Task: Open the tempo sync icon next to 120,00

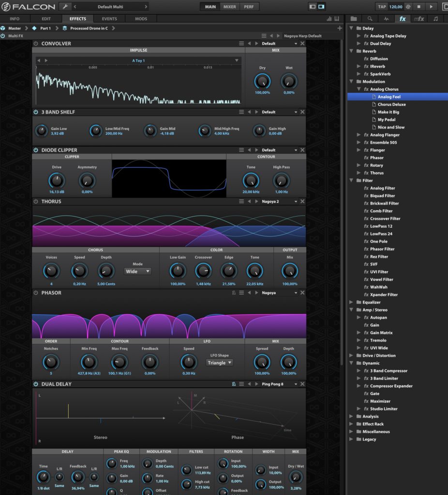Action: (x=408, y=6)
